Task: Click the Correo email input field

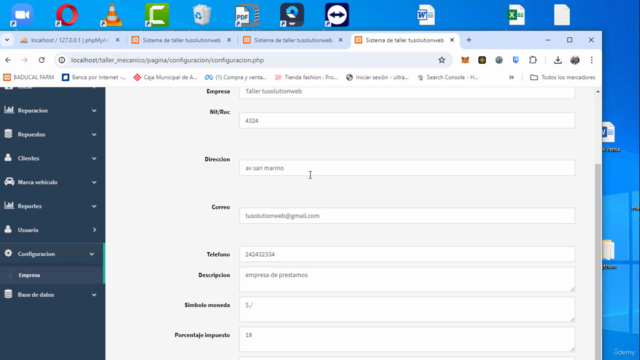Action: coord(407,216)
